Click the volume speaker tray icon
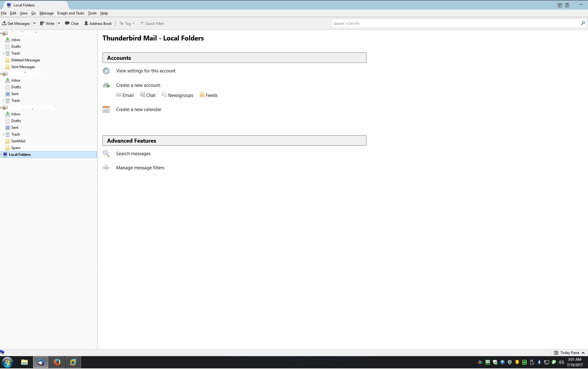Screen dimensions: 588x369 click(x=561, y=362)
